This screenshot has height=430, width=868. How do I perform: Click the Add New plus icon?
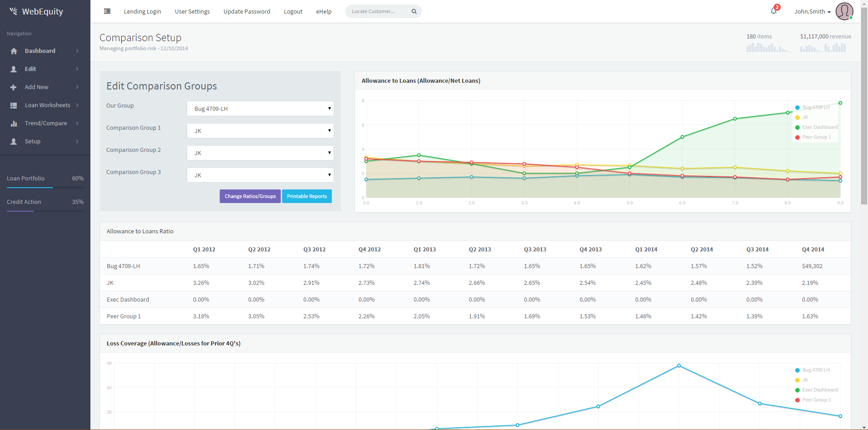pos(14,87)
